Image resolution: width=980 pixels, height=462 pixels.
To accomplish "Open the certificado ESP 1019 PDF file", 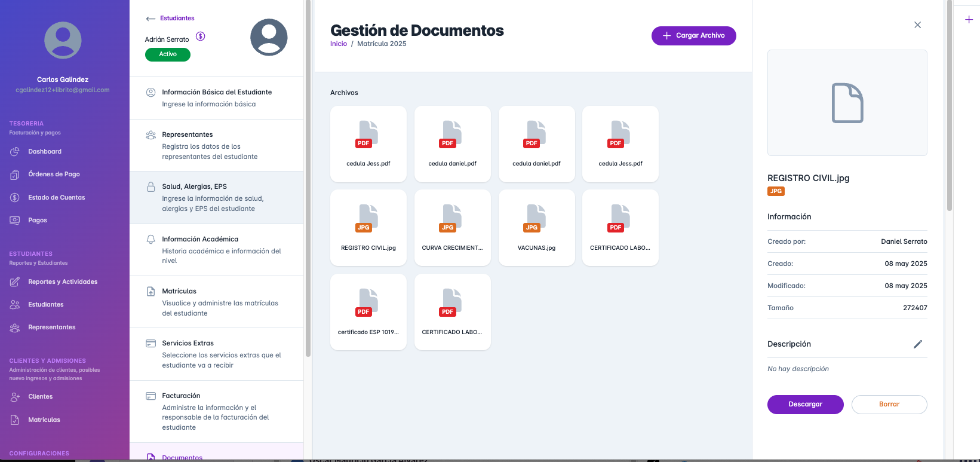I will pos(368,312).
